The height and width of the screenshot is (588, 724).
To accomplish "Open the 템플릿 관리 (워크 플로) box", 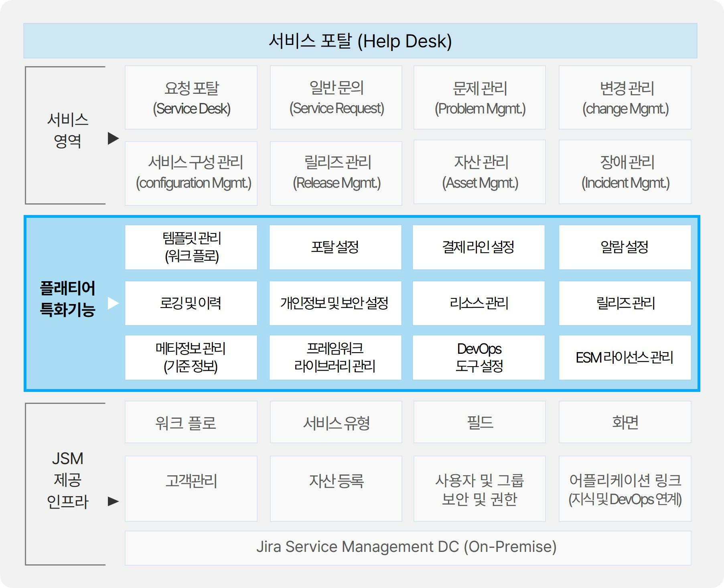I will click(x=191, y=247).
